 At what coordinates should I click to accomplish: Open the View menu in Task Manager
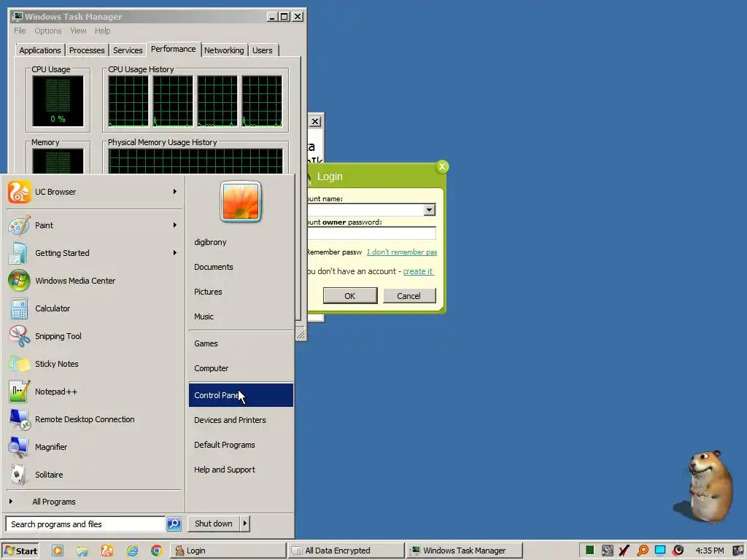point(78,31)
